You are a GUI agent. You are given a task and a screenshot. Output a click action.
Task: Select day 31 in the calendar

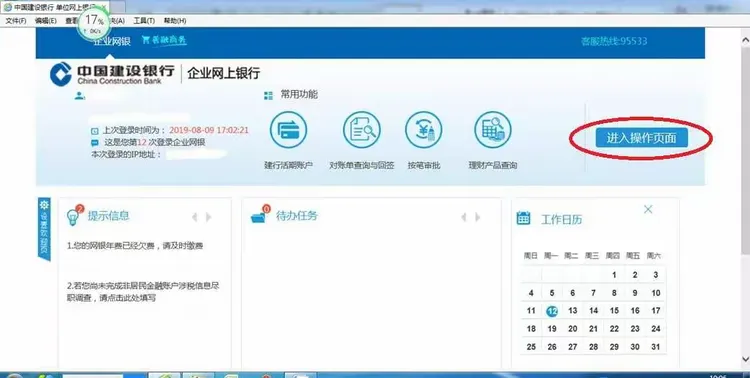click(x=656, y=347)
